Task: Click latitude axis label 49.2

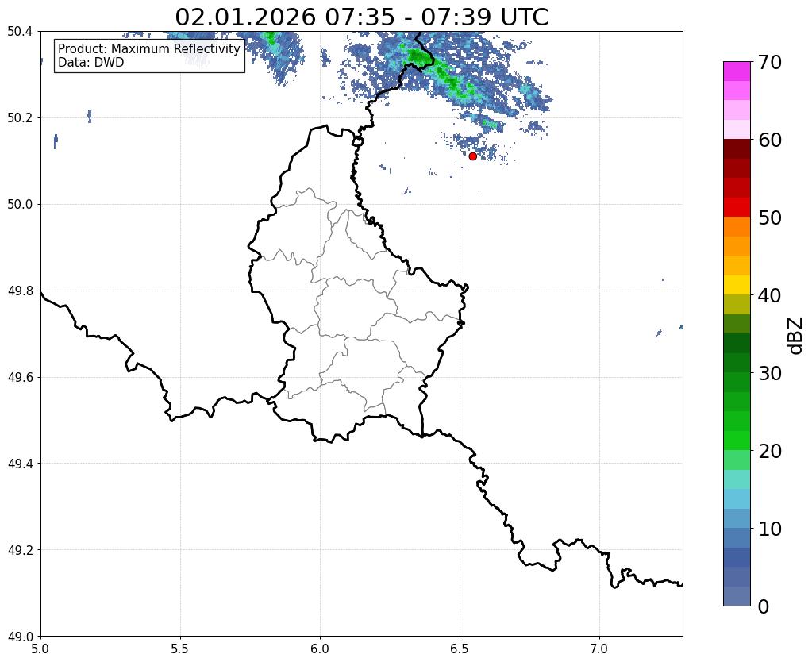Action: 20,550
